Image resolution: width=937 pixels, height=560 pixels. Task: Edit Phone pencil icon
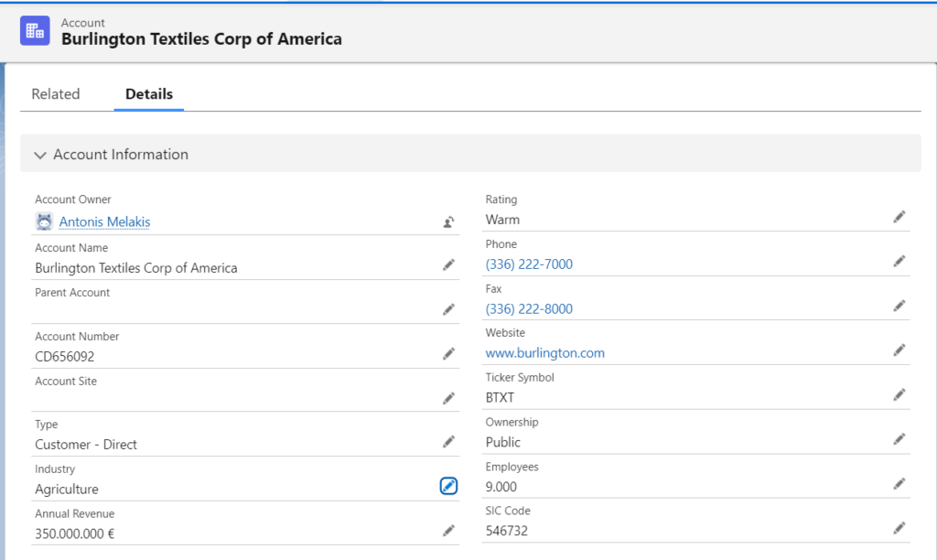[x=899, y=261]
